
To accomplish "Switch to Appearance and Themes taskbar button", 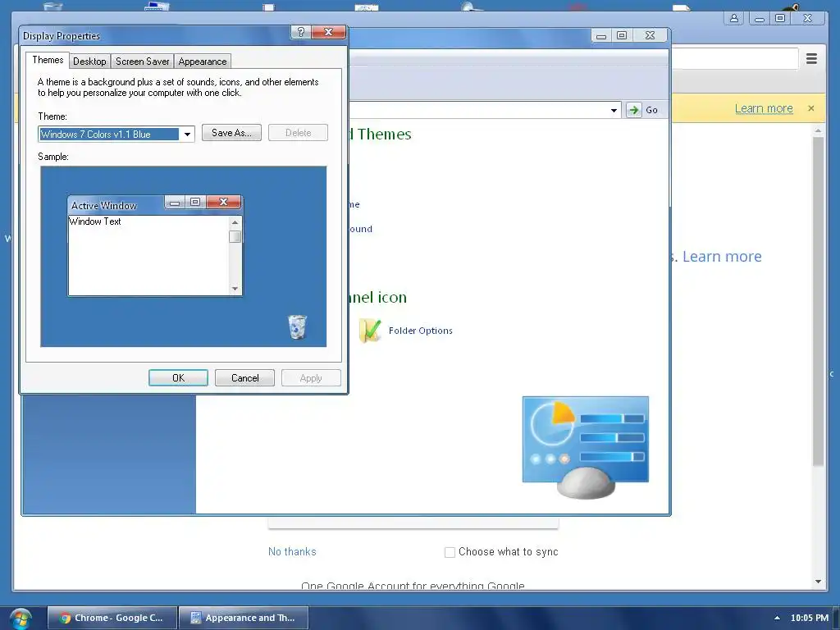I will pos(243,618).
